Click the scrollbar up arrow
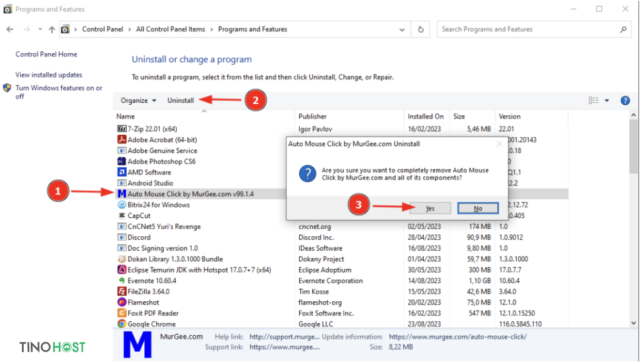 [633, 116]
